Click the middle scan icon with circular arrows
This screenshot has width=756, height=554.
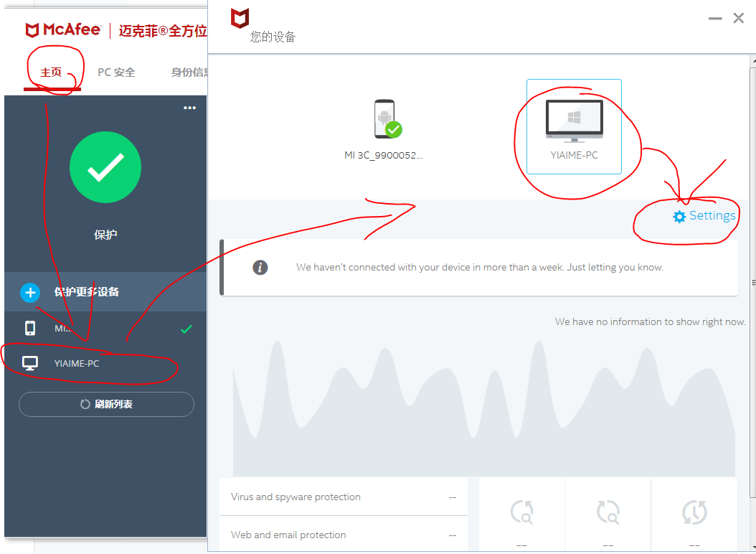pyautogui.click(x=608, y=512)
